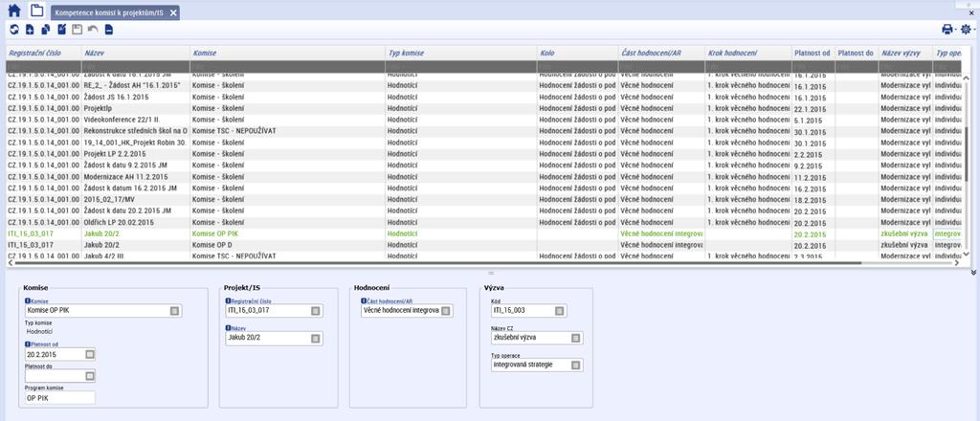The height and width of the screenshot is (421, 980).
Task: Open picker button for Komise field
Action: (174, 310)
